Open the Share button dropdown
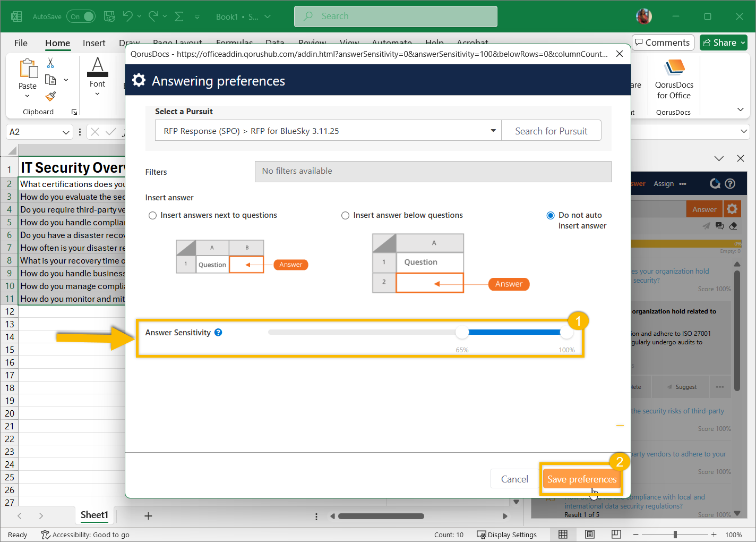 [x=743, y=43]
